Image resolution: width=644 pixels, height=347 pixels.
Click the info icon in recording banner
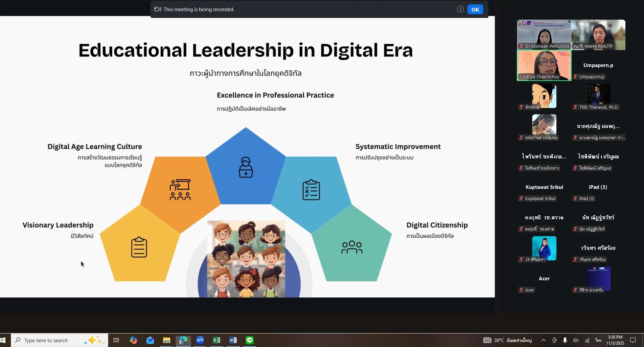(460, 9)
